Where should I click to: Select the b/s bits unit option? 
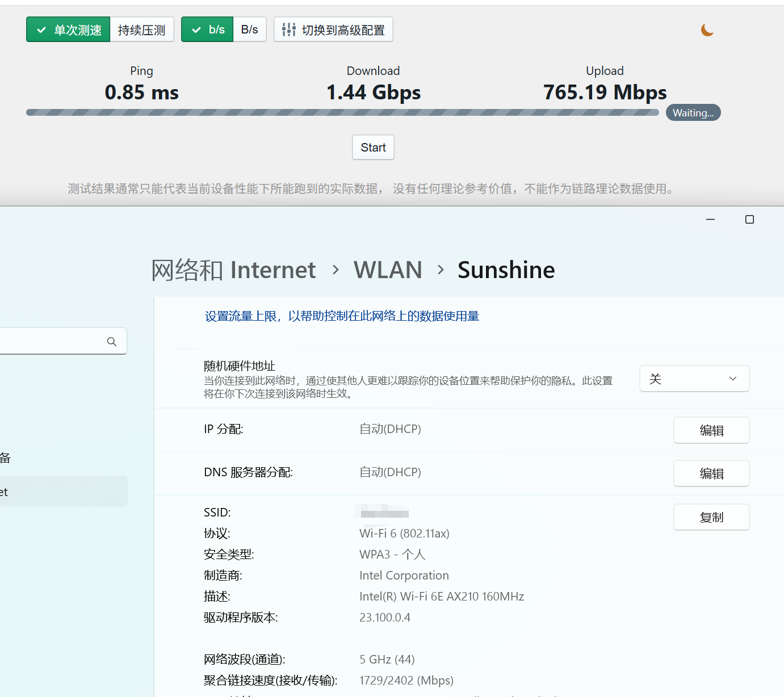point(207,30)
